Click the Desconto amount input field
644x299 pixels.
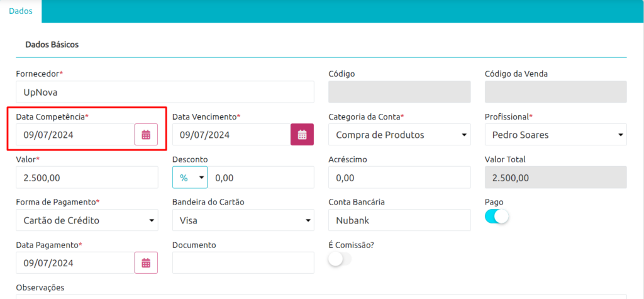pos(261,178)
